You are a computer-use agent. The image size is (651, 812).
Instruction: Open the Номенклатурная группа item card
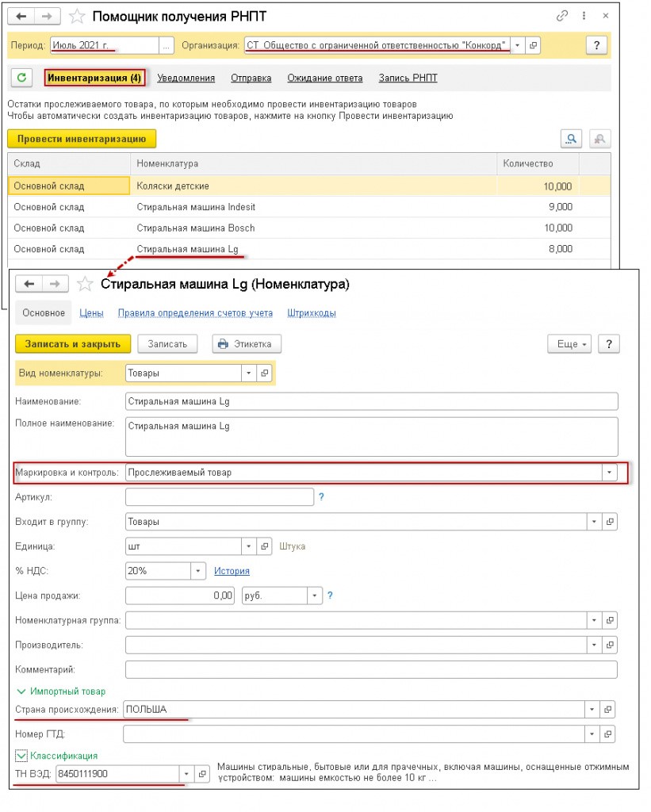pyautogui.click(x=610, y=620)
